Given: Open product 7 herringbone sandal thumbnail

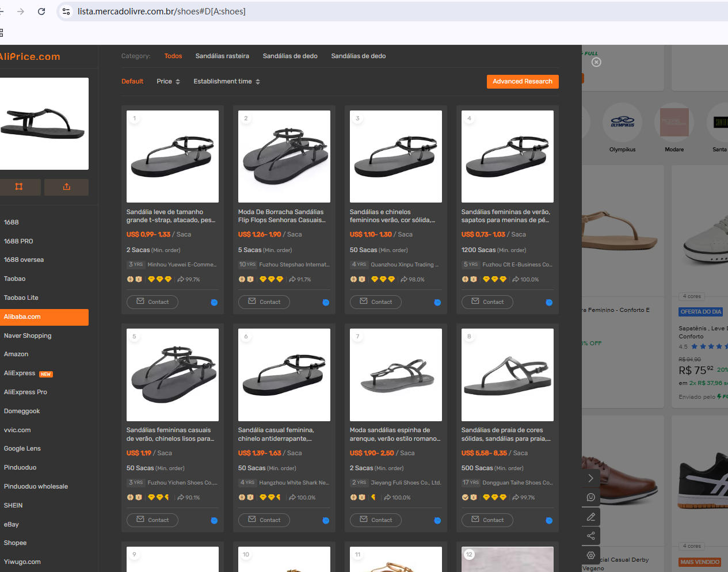Looking at the screenshot, I should (396, 375).
